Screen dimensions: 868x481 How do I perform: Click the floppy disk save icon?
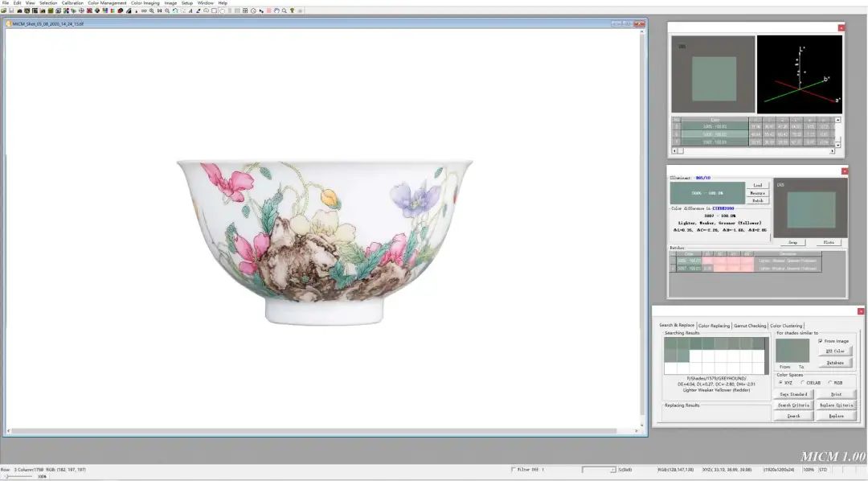click(x=11, y=10)
